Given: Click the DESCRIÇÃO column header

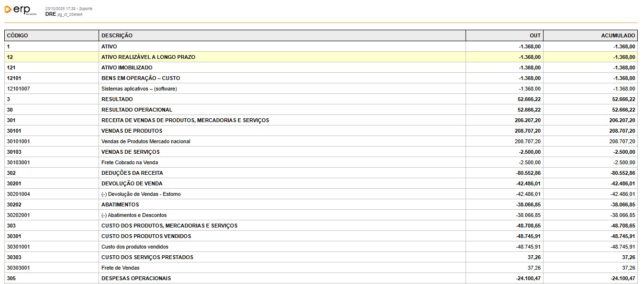Looking at the screenshot, I should pos(117,36).
